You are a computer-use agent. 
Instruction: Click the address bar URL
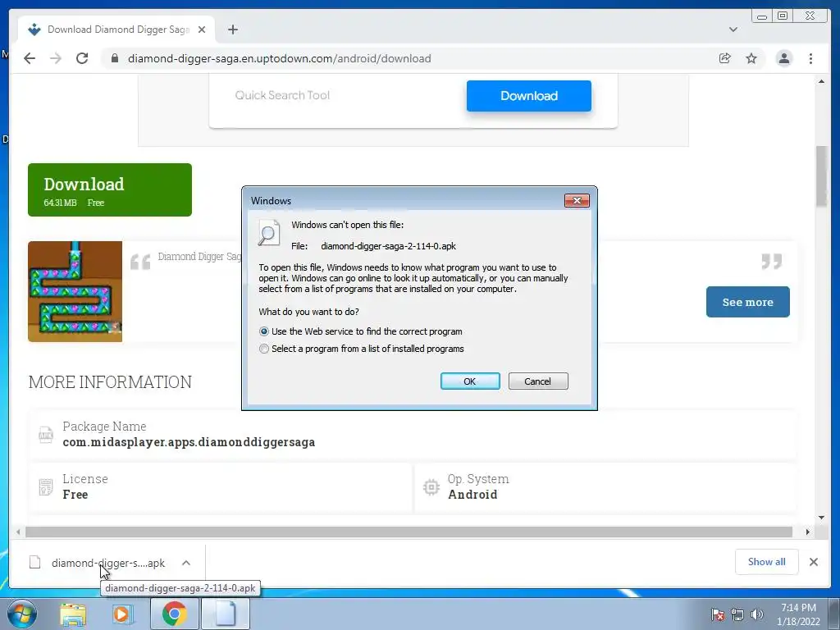tap(279, 58)
